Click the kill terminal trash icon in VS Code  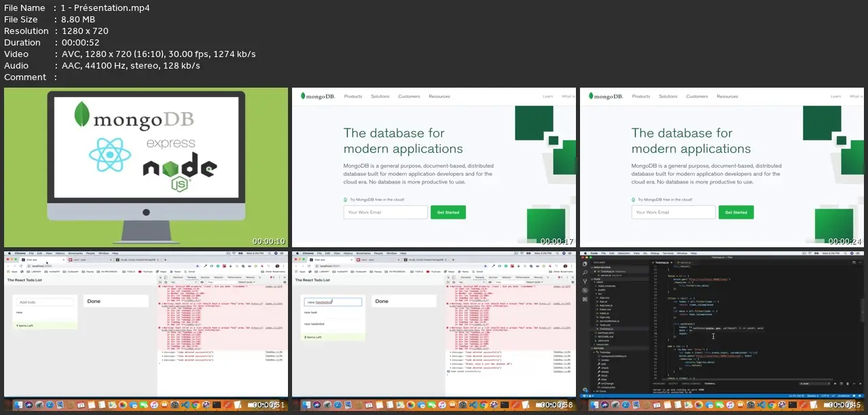point(847,384)
